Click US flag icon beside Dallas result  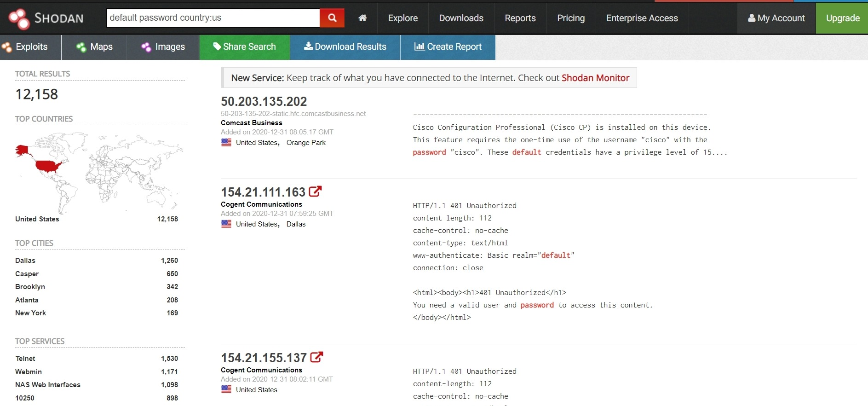coord(226,224)
